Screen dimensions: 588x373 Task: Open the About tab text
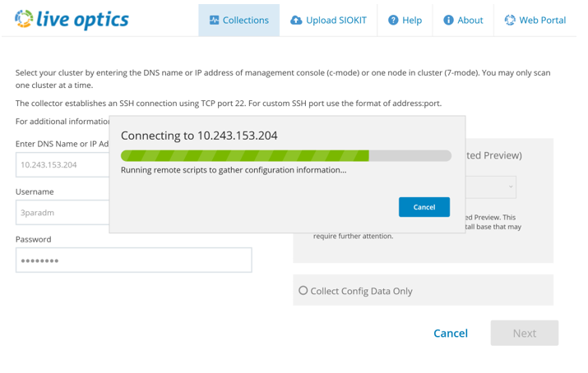coord(470,20)
